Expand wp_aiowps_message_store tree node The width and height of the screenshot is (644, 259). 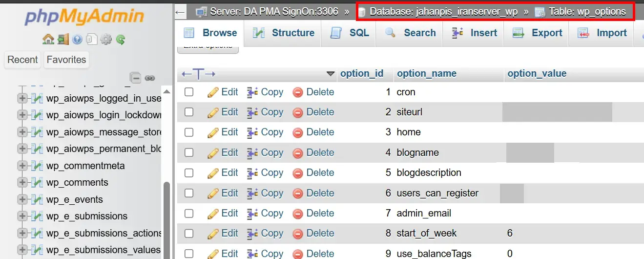(22, 132)
